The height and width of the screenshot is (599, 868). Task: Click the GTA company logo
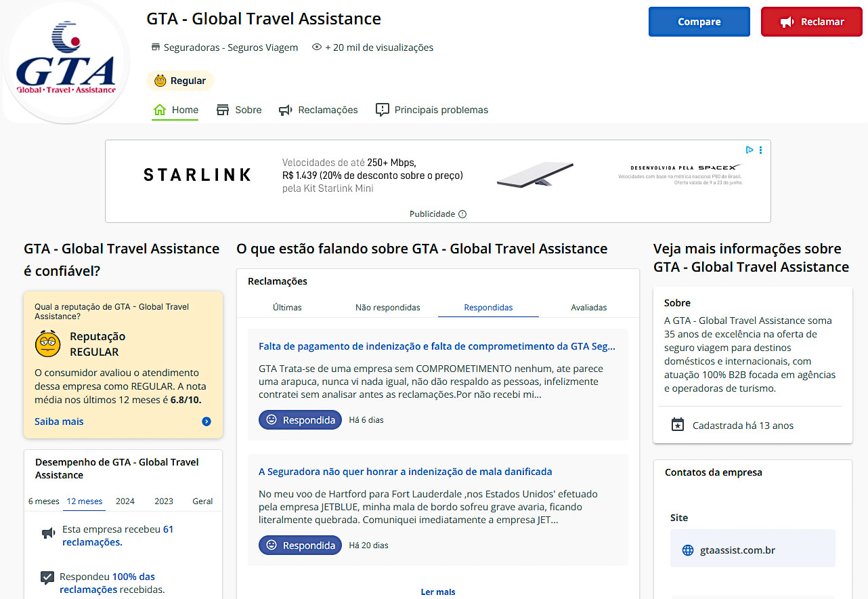point(66,62)
